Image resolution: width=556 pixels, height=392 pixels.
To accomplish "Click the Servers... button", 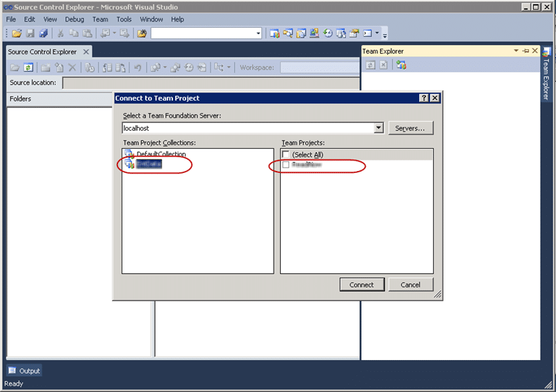I will point(410,128).
